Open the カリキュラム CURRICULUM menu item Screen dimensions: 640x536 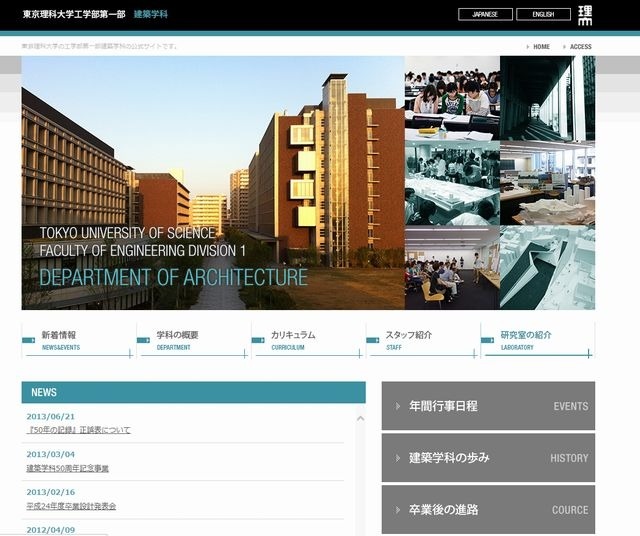[308, 340]
